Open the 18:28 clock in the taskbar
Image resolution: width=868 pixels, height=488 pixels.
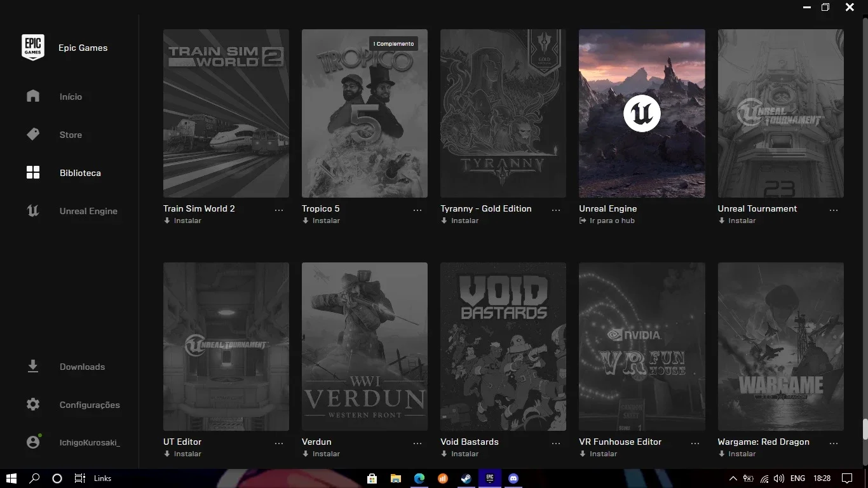822,478
